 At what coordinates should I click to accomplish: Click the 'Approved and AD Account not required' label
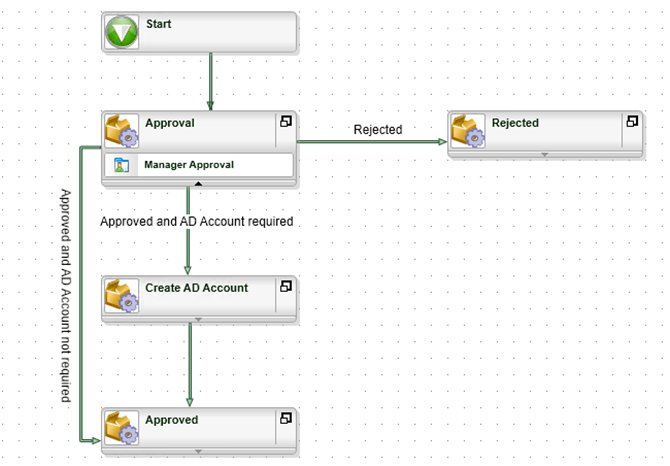tap(65, 296)
